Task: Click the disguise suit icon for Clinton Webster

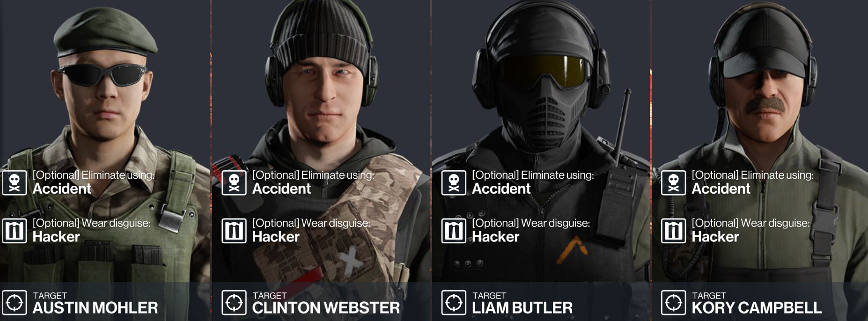Action: pos(234,231)
